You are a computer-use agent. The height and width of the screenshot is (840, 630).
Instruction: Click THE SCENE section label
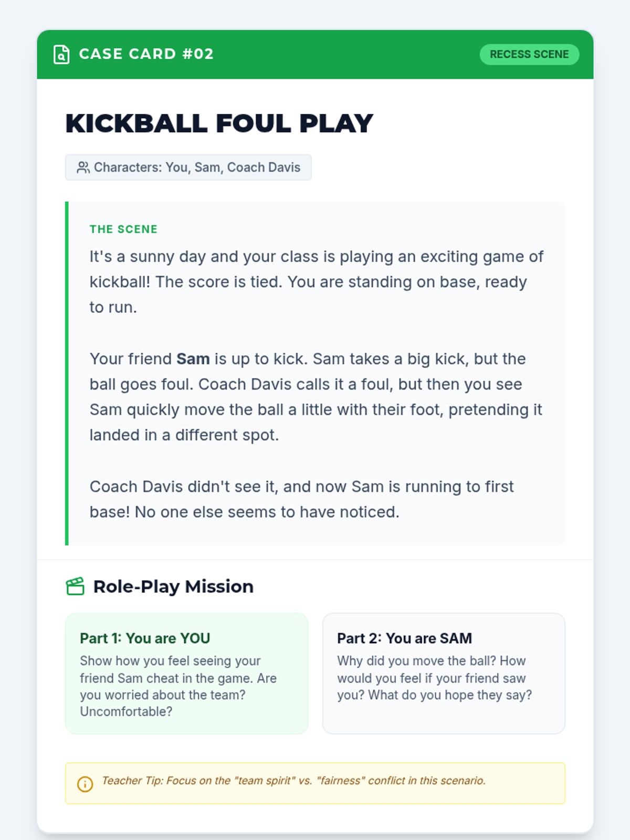[123, 229]
